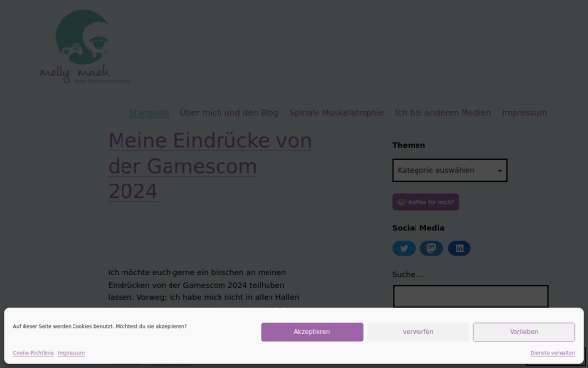Open the LinkedIn social media icon
Image resolution: width=588 pixels, height=368 pixels.
459,248
